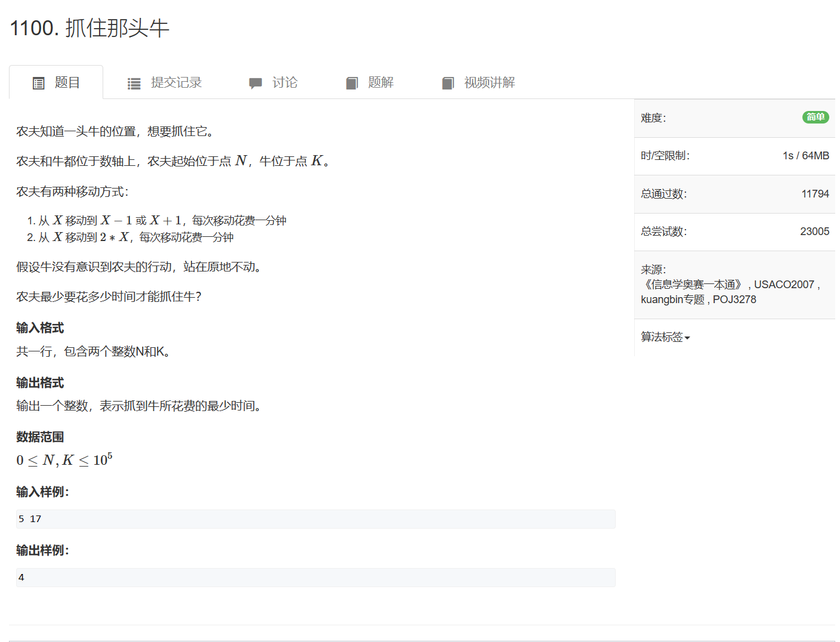Click the line '农夫有两种移动方式：'
Screen dimensions: 840x642
click(72, 192)
